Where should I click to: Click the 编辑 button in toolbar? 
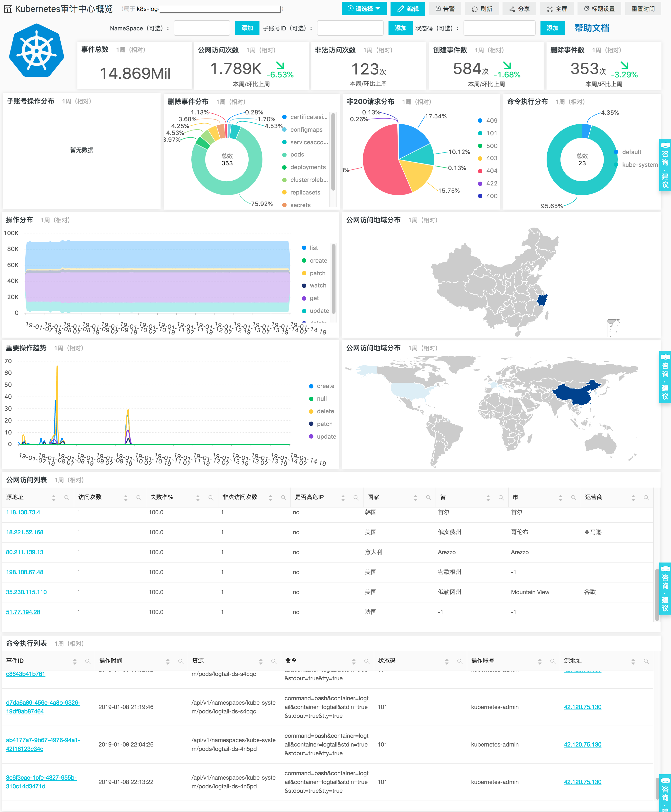pos(407,9)
